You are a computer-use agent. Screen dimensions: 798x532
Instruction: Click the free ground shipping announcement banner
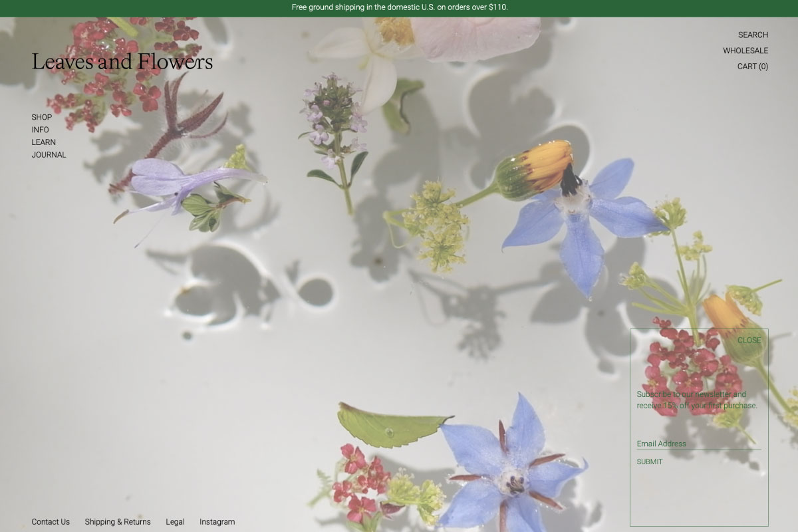[x=399, y=8]
